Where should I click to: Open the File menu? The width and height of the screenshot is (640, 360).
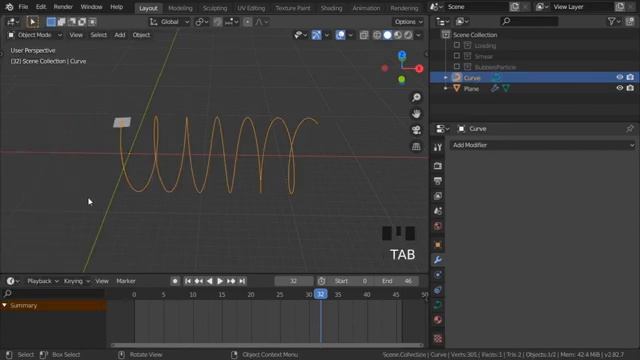point(23,7)
